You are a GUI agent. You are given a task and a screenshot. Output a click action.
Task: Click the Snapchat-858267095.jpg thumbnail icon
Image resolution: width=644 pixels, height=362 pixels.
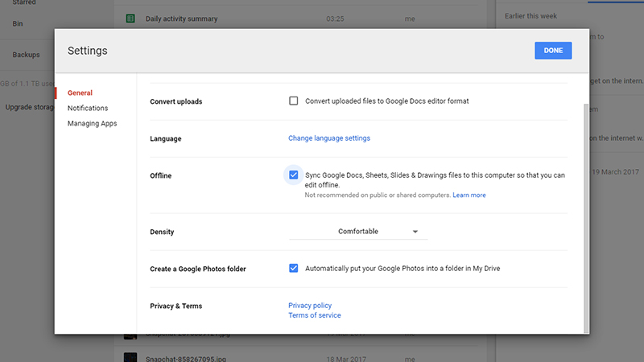click(130, 357)
